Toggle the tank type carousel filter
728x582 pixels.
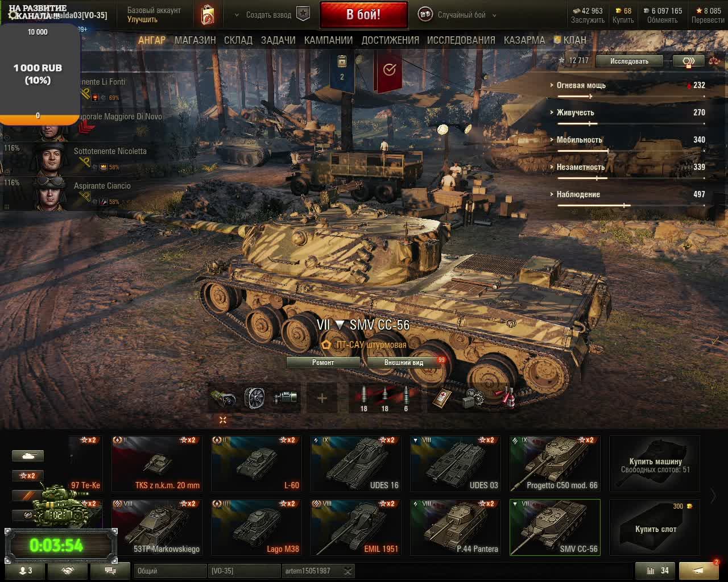pos(28,455)
